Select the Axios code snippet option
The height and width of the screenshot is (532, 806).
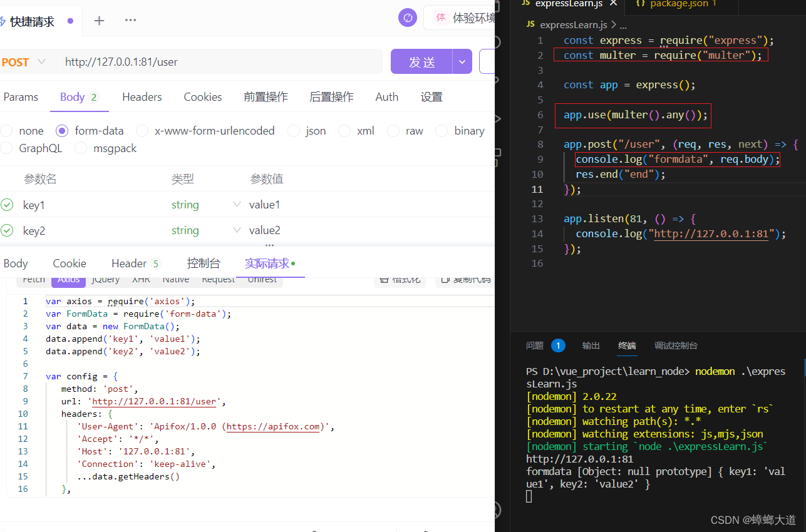(x=68, y=280)
